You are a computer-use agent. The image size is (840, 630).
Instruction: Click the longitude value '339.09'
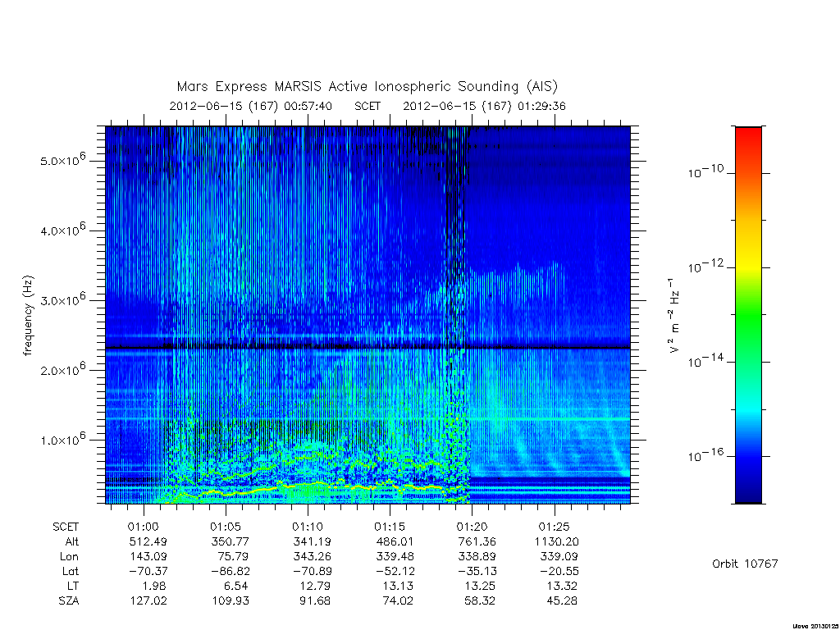[559, 557]
